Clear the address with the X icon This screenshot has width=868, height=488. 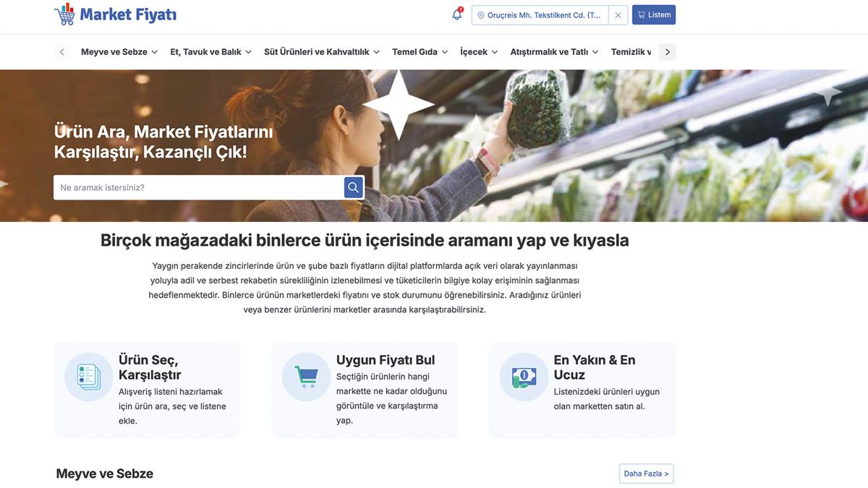click(x=618, y=15)
